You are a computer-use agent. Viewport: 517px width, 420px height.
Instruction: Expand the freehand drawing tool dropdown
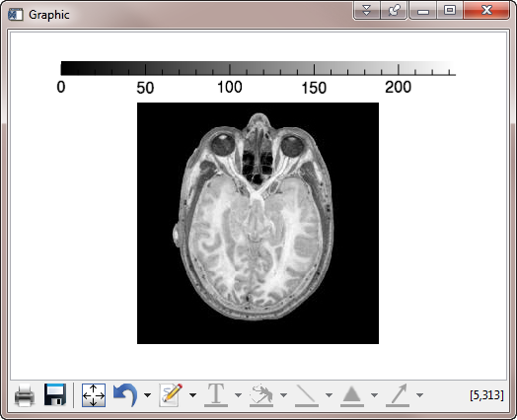(283, 395)
